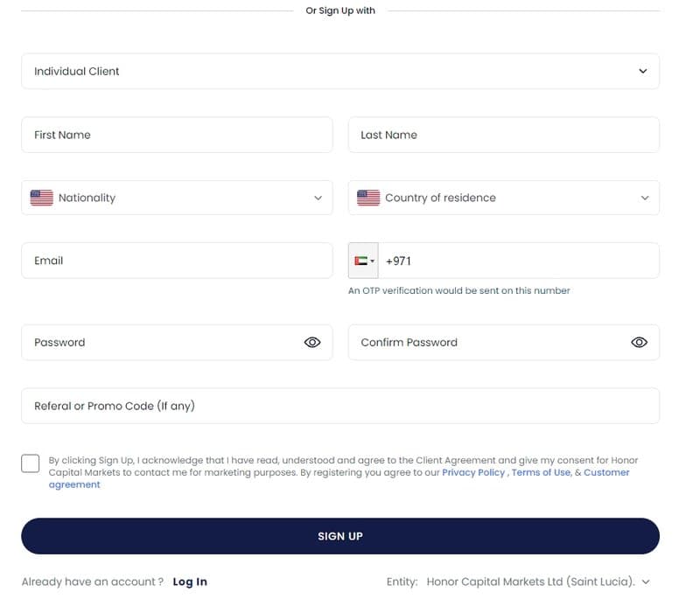
Task: Click the Email input field
Action: click(x=177, y=261)
